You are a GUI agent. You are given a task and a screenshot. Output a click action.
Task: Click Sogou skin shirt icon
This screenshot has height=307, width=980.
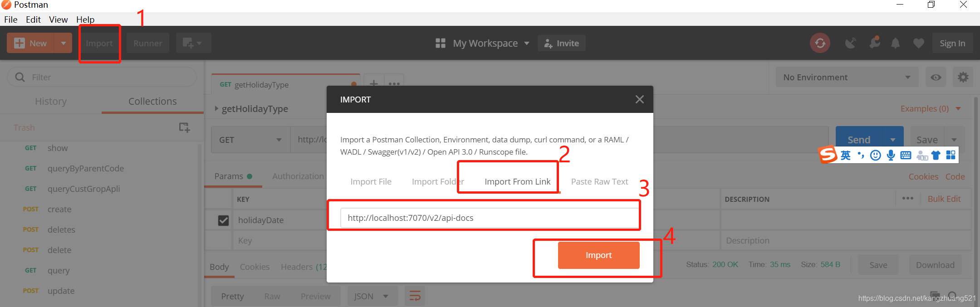[x=936, y=155]
